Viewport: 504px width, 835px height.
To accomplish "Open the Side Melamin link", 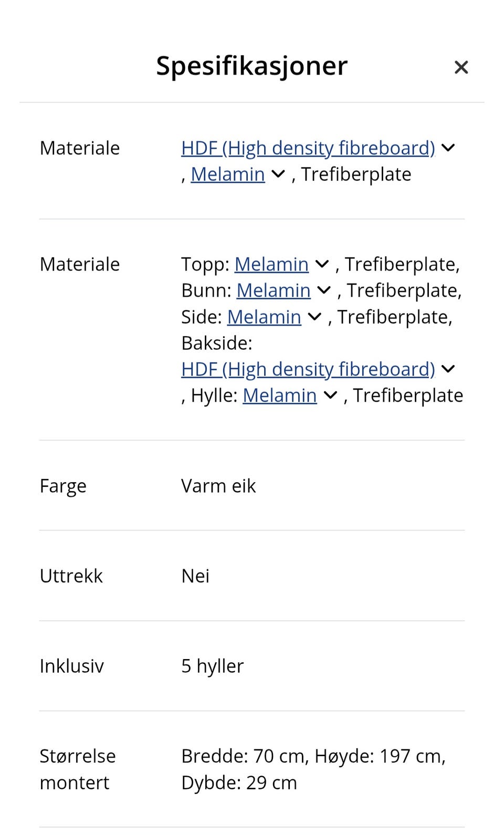I will point(264,316).
